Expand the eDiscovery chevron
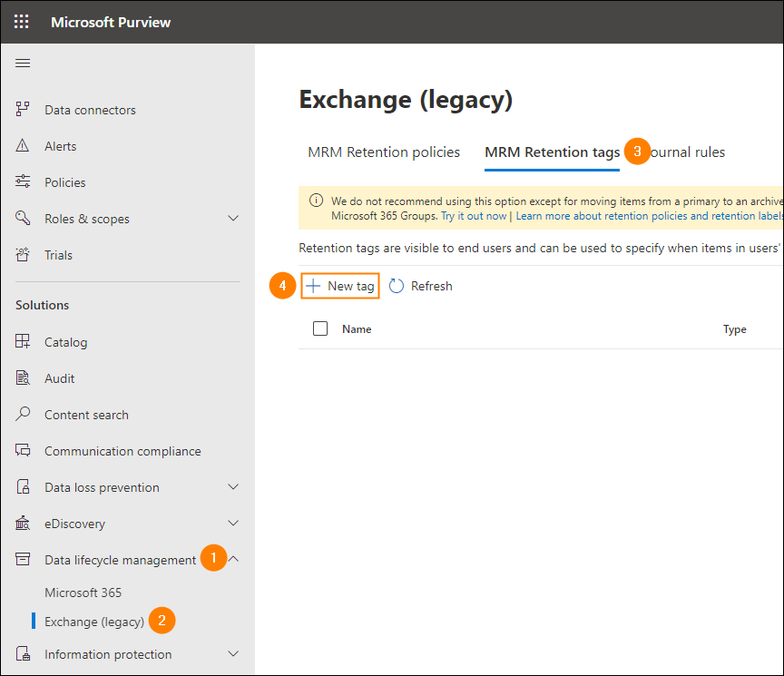Image resolution: width=784 pixels, height=676 pixels. pyautogui.click(x=233, y=523)
